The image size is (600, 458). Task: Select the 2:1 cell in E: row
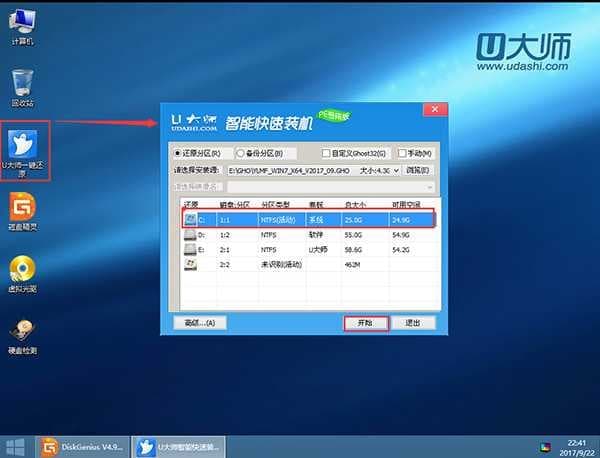pyautogui.click(x=225, y=250)
